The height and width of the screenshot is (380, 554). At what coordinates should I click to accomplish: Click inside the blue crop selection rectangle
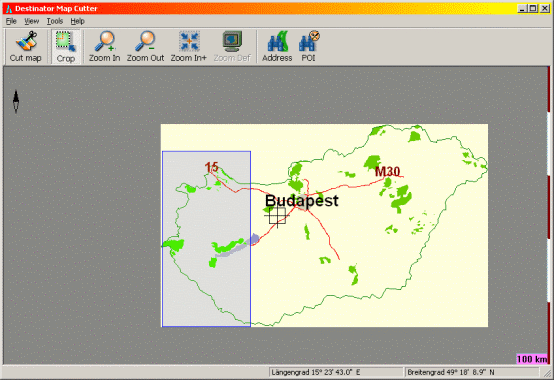click(206, 239)
